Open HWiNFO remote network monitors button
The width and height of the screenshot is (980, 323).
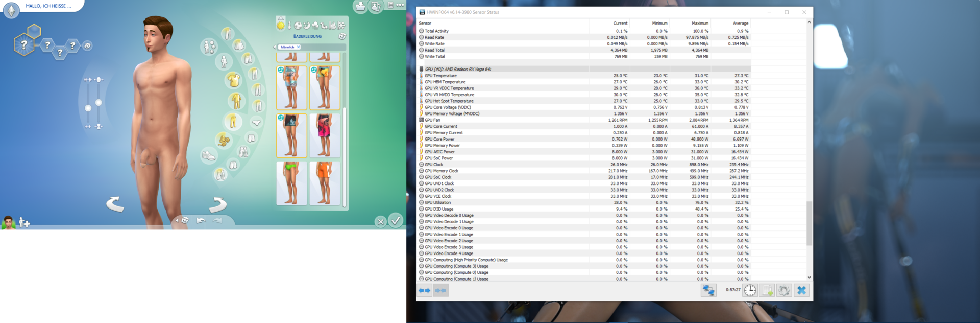[x=708, y=290]
